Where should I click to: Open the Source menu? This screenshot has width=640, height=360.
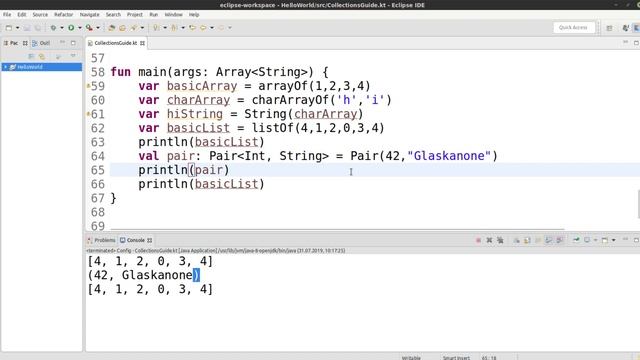point(40,15)
